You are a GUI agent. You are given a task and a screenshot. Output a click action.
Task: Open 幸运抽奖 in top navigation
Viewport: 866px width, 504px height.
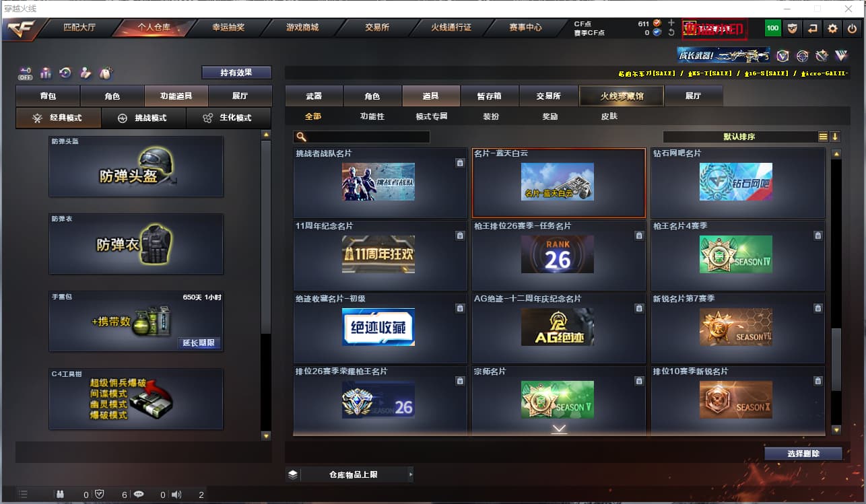coord(228,28)
